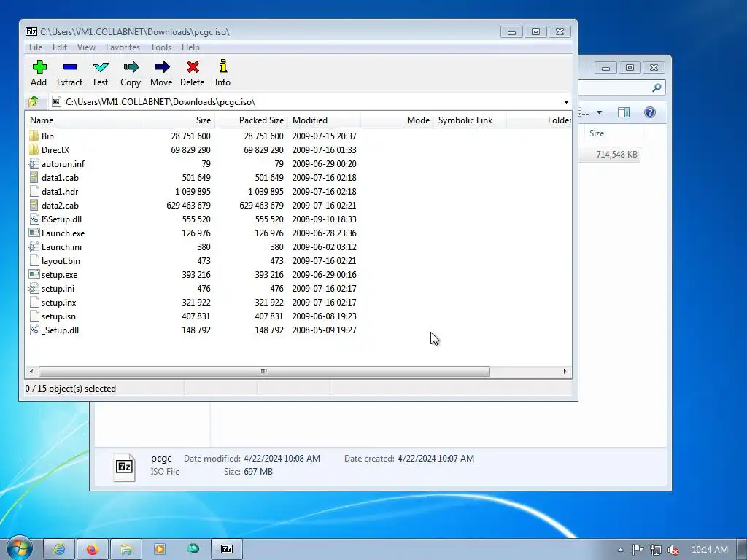
Task: Click the 7-Zip taskbar button
Action: (x=228, y=550)
